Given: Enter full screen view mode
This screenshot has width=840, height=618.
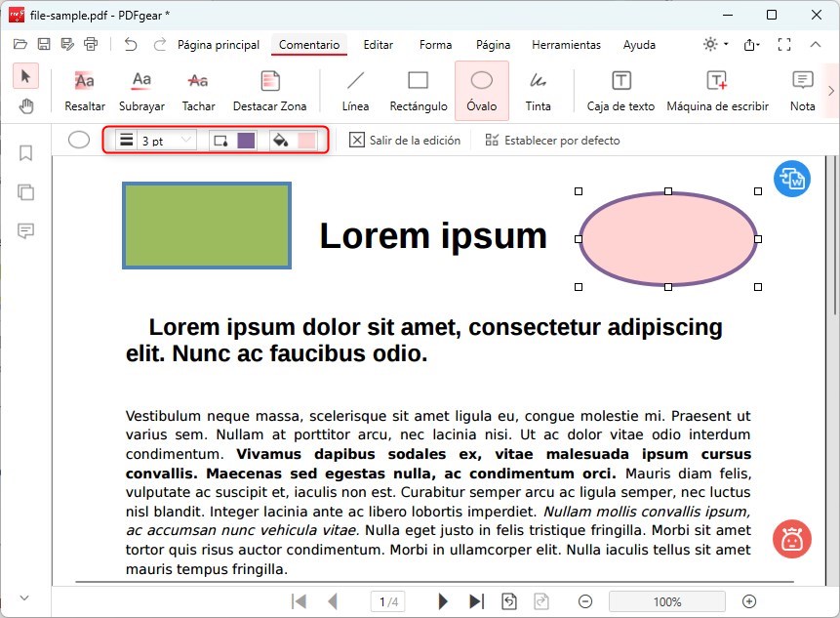Looking at the screenshot, I should [783, 44].
